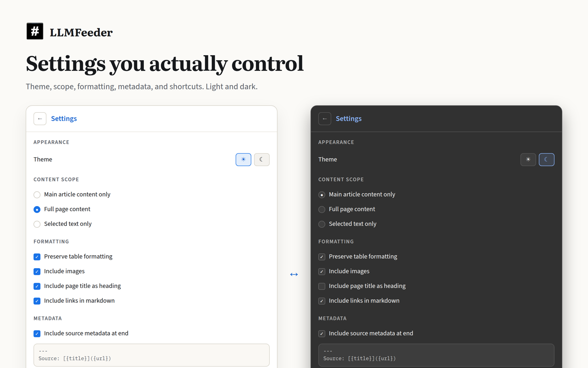Choose Main article content only in dark panel
Screen dimensions: 588x368
322,195
